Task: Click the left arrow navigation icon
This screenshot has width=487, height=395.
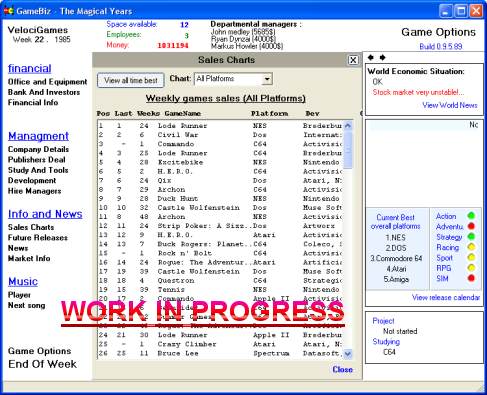Action: click(x=370, y=57)
